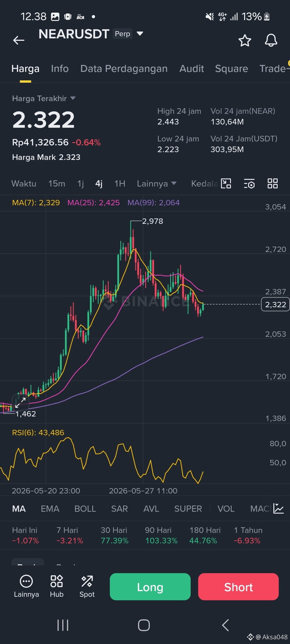Tap the battery indicator in status bar
Image resolution: width=290 pixels, height=644 pixels.
tap(267, 17)
